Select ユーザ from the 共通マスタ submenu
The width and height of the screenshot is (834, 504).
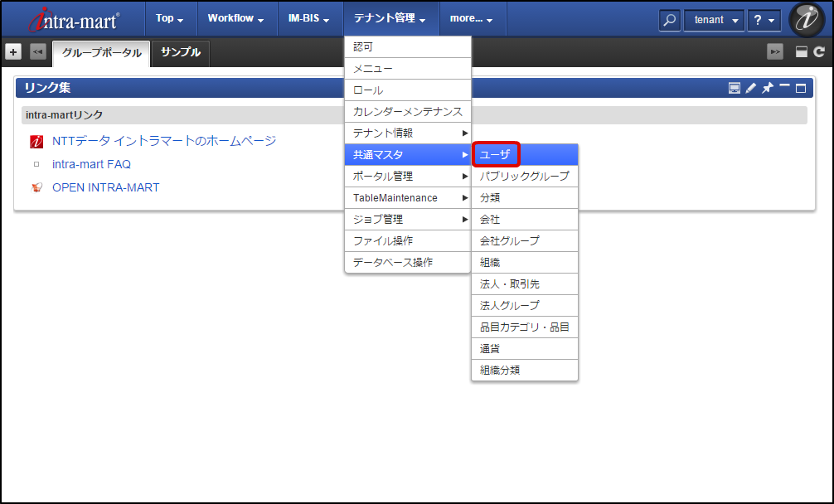point(496,154)
